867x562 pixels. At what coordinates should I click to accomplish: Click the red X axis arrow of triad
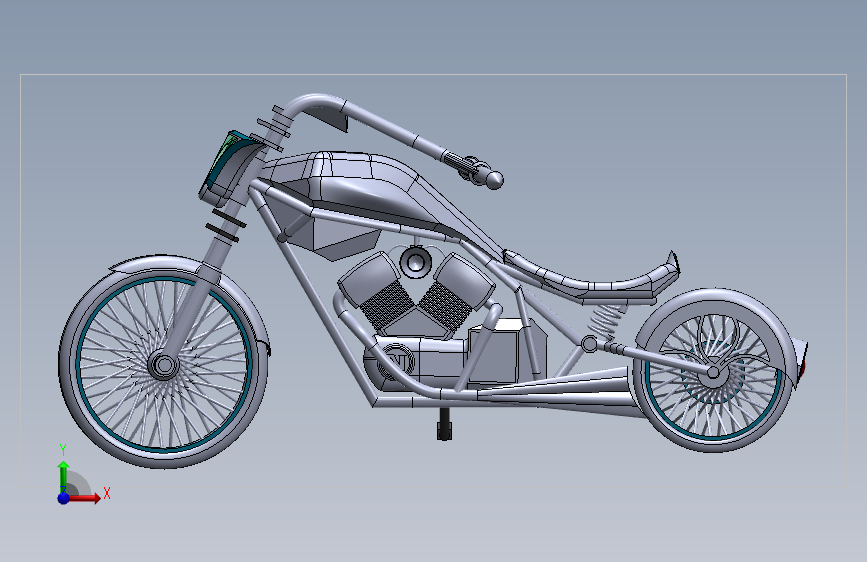pyautogui.click(x=86, y=498)
